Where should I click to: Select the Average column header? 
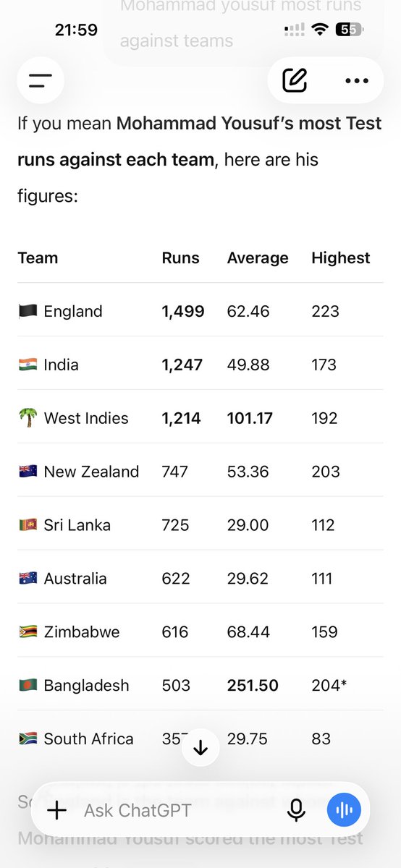(258, 258)
